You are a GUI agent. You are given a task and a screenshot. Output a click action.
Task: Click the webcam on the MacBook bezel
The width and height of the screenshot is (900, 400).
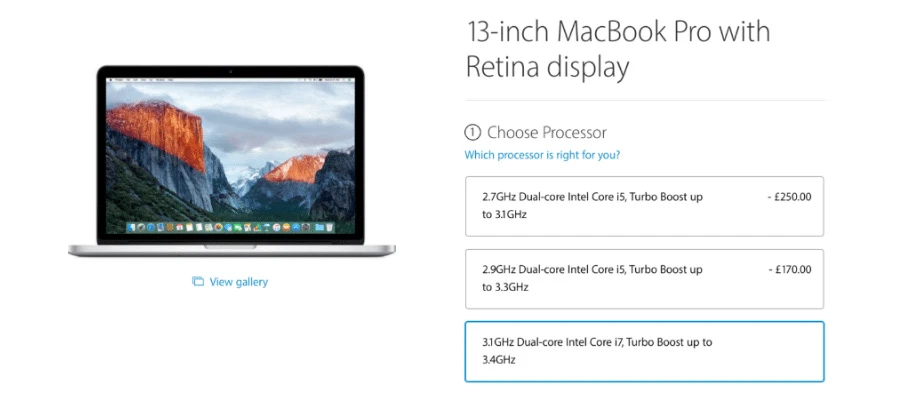click(231, 71)
